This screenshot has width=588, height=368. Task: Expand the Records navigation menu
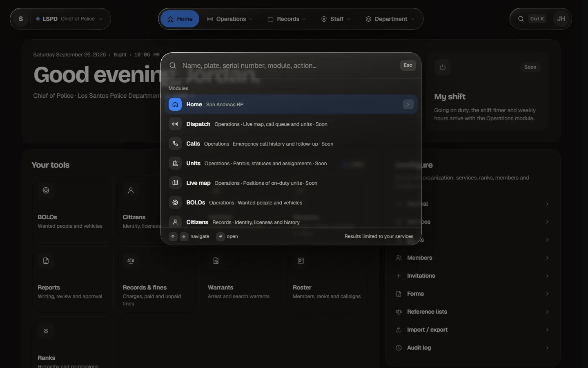[x=287, y=19]
